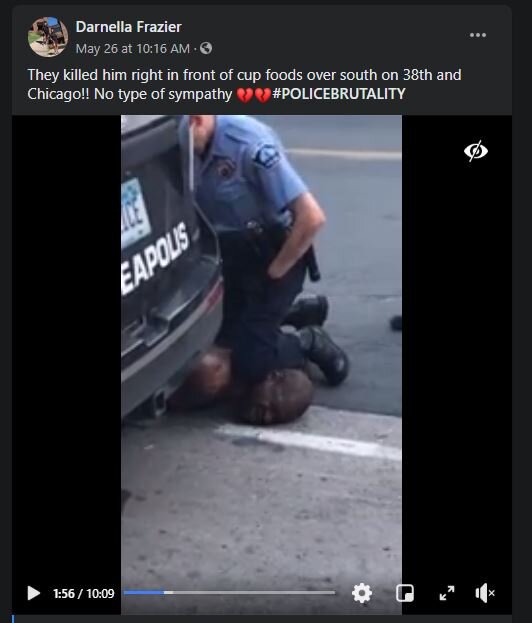Viewport: 532px width, 623px height.
Task: Open the poster's profile picture
Action: 48,37
